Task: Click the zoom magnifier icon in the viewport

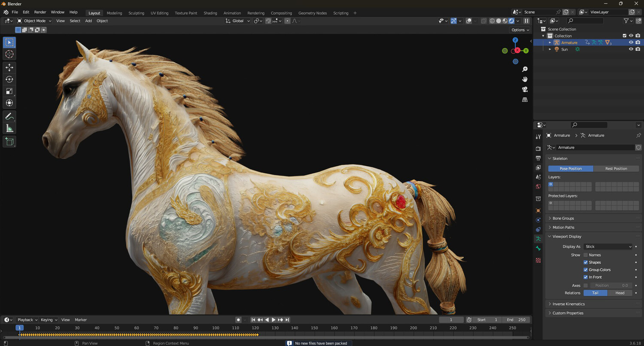Action: [x=525, y=69]
